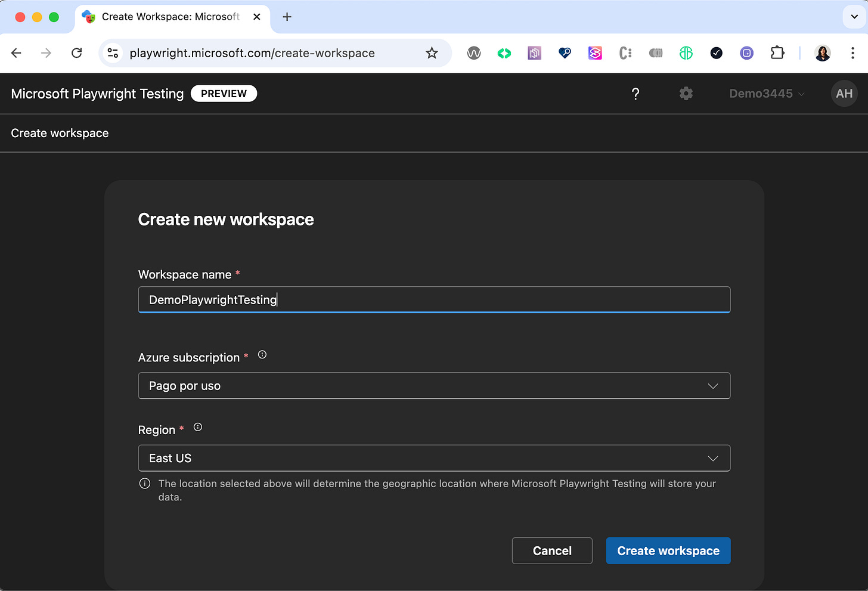868x591 pixels.
Task: Open a new browser tab
Action: coord(287,17)
